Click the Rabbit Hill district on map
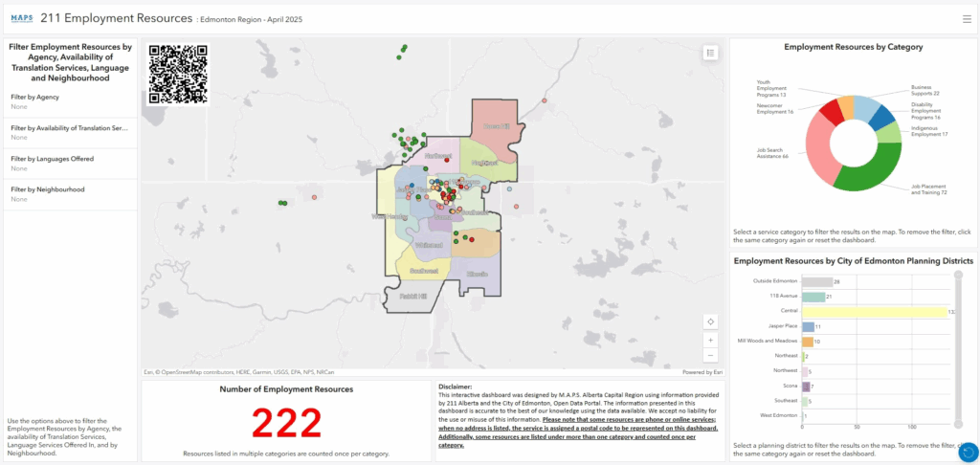Image resolution: width=980 pixels, height=465 pixels. tap(413, 297)
